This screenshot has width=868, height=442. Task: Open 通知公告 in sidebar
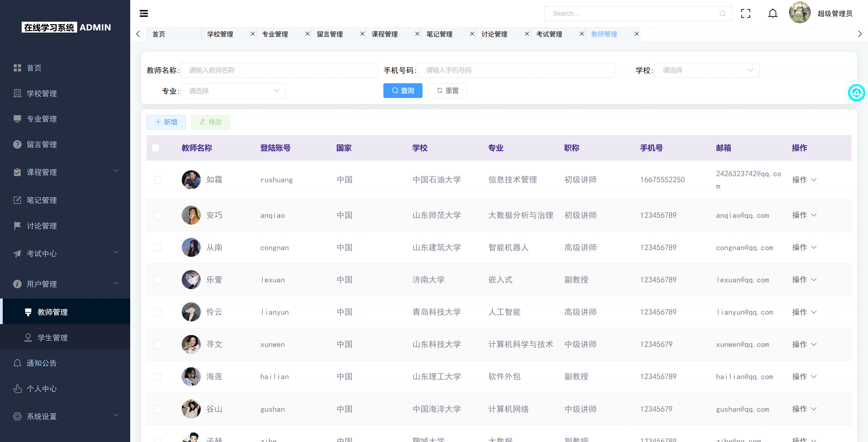42,363
